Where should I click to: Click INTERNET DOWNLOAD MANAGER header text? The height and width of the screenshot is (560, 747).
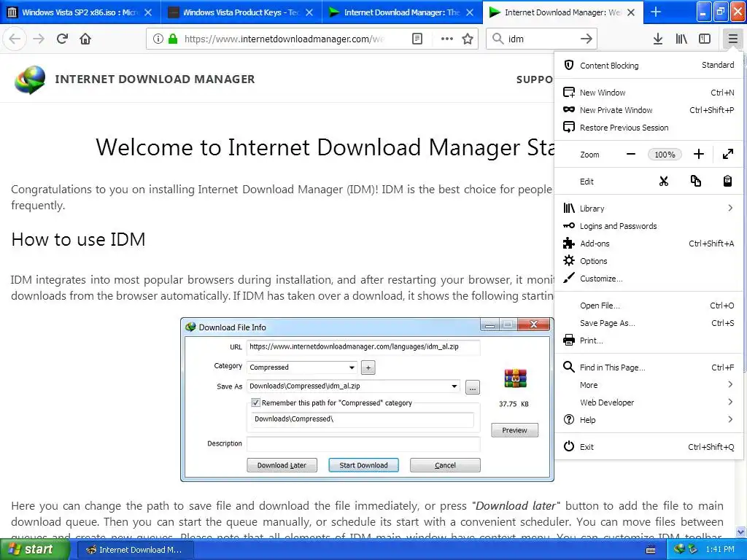155,79
